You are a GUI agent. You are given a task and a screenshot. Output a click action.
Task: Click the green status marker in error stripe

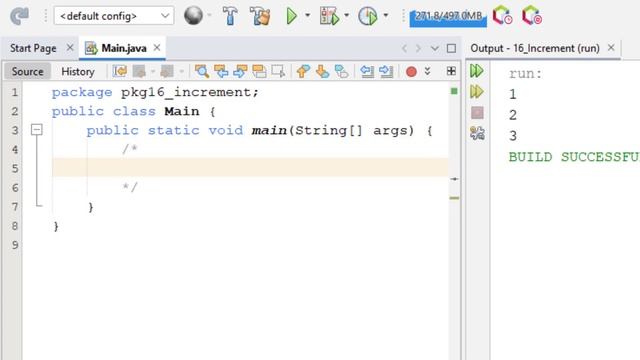coord(454,91)
